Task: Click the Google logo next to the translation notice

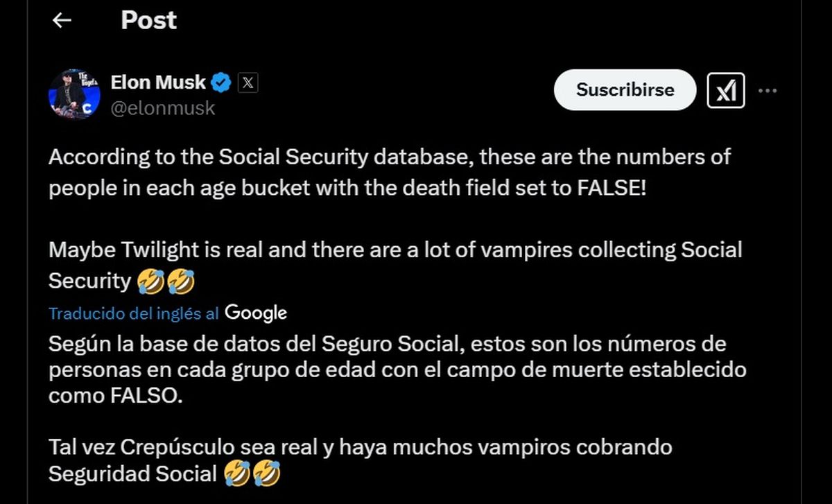Action: click(x=256, y=313)
